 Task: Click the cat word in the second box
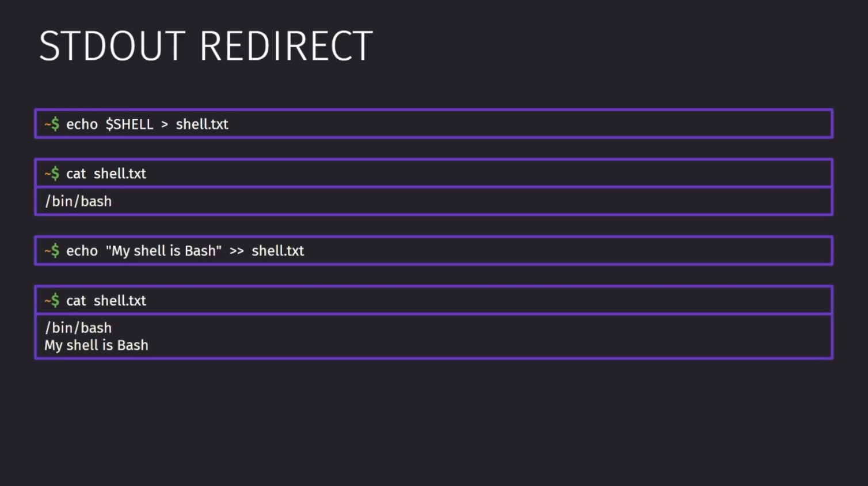tap(76, 174)
